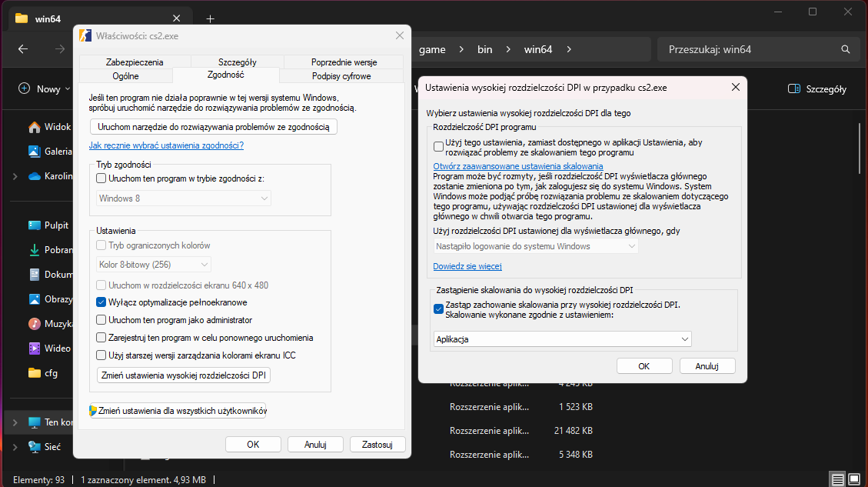
Task: Switch to the Ogólne tab
Action: (125, 76)
